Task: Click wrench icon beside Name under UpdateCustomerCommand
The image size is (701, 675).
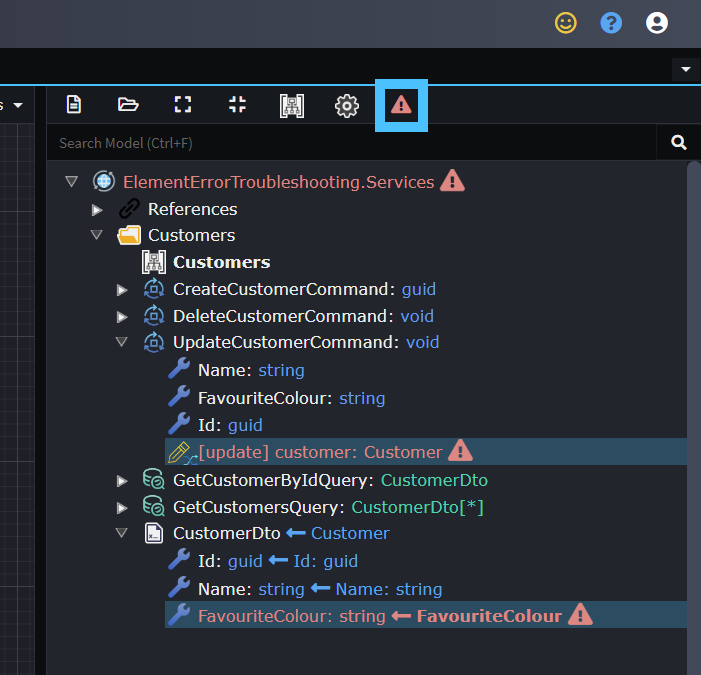Action: click(179, 369)
